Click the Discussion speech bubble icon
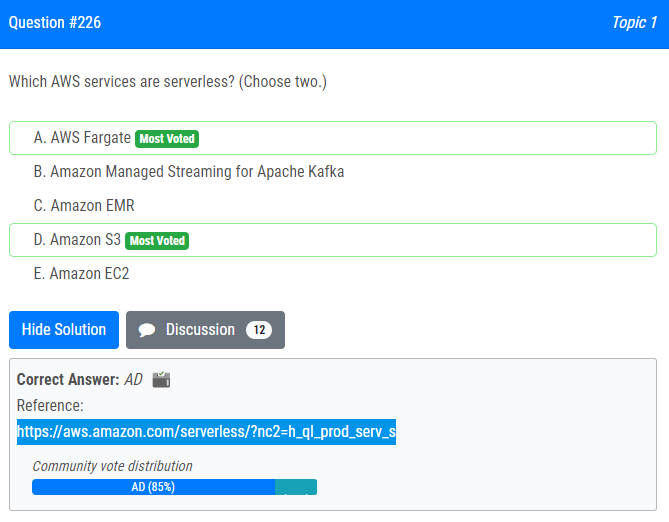Viewport: 669px width, 522px height. tap(147, 330)
